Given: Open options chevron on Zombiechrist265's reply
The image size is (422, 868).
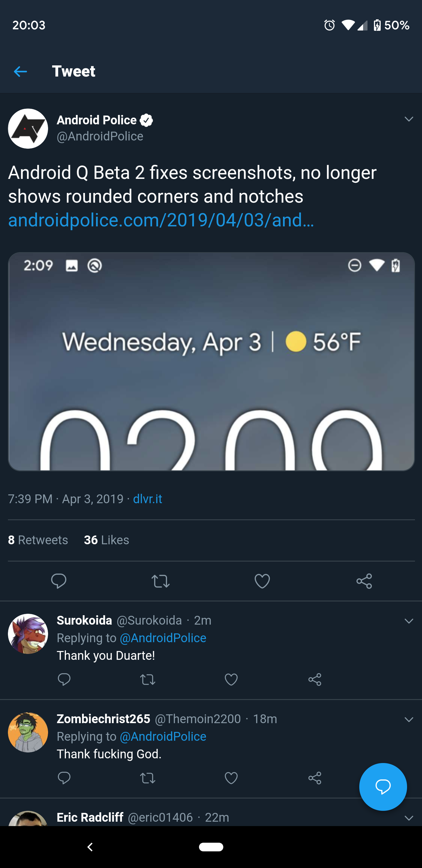Looking at the screenshot, I should 409,719.
